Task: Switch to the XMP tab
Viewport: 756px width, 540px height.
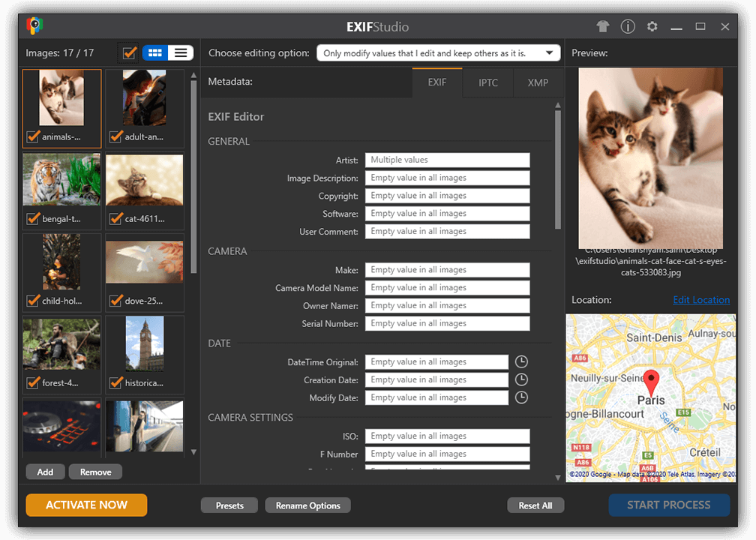Action: click(538, 83)
